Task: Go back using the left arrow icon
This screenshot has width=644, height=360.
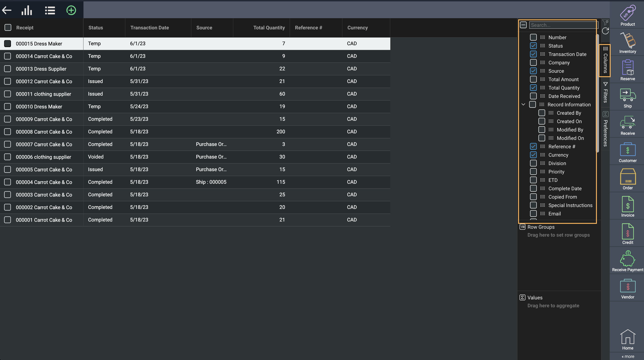Action: [x=7, y=10]
